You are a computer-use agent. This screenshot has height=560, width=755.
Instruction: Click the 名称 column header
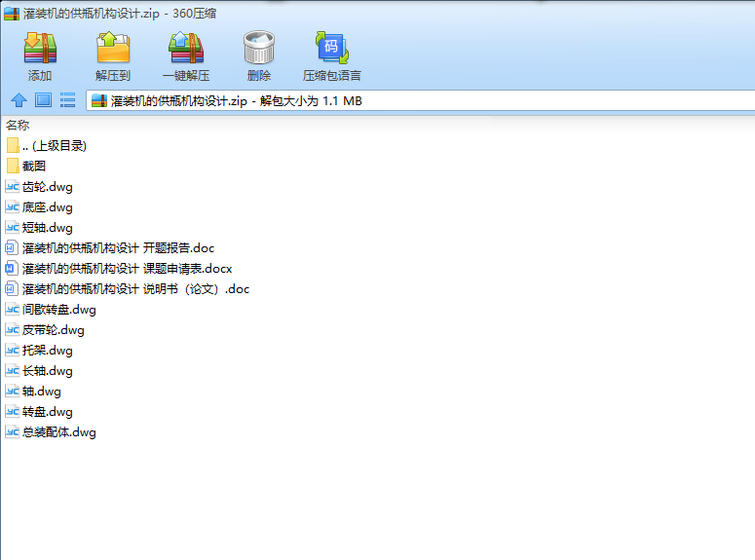tap(18, 126)
